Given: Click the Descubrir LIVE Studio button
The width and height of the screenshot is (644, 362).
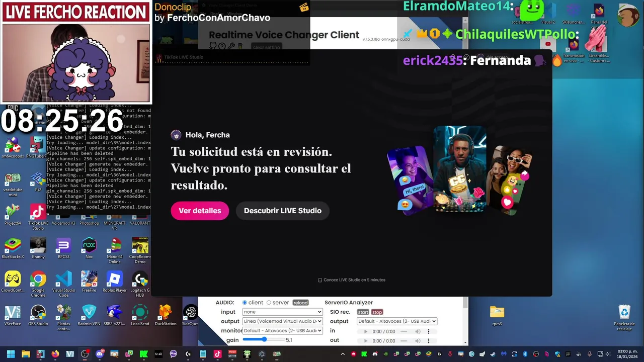Looking at the screenshot, I should point(283,211).
